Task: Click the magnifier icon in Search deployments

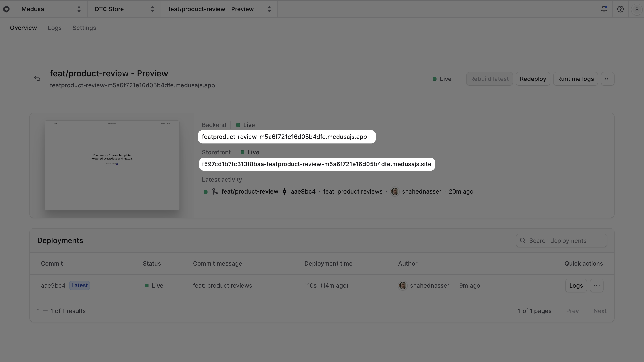Action: pos(523,240)
